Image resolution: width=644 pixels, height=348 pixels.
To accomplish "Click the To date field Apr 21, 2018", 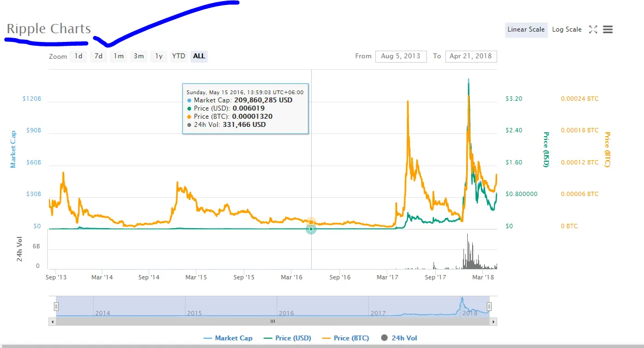I will [x=470, y=56].
